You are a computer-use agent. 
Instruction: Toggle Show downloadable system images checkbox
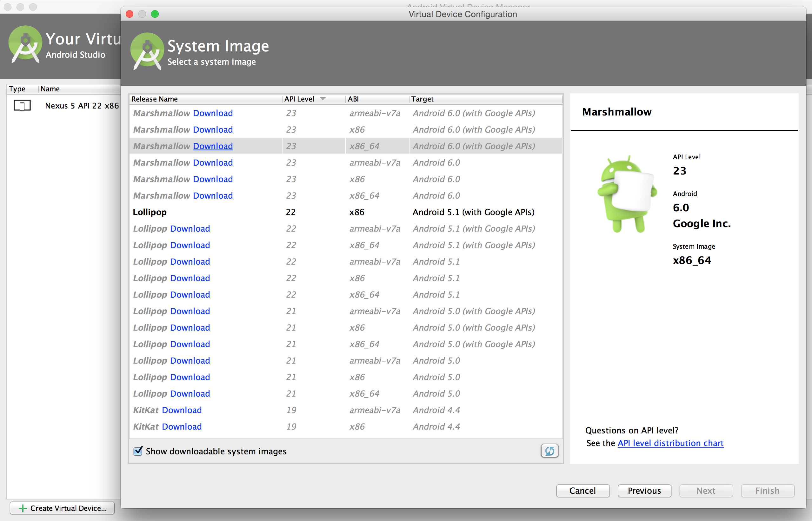[x=138, y=451]
